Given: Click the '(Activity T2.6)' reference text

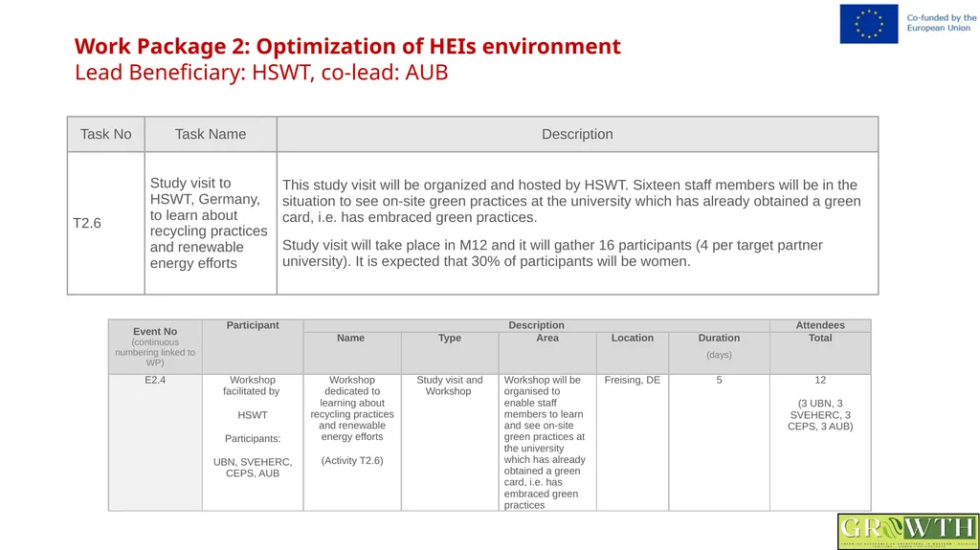Looking at the screenshot, I should [x=352, y=461].
